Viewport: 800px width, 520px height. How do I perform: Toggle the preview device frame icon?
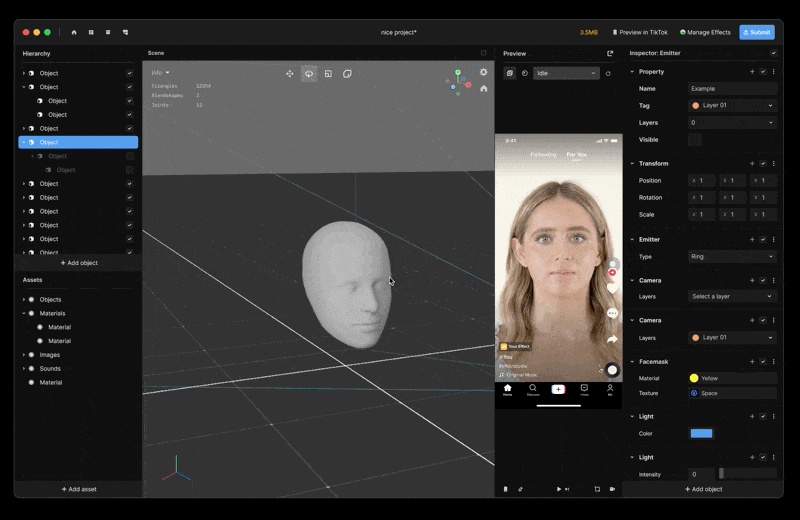click(510, 73)
